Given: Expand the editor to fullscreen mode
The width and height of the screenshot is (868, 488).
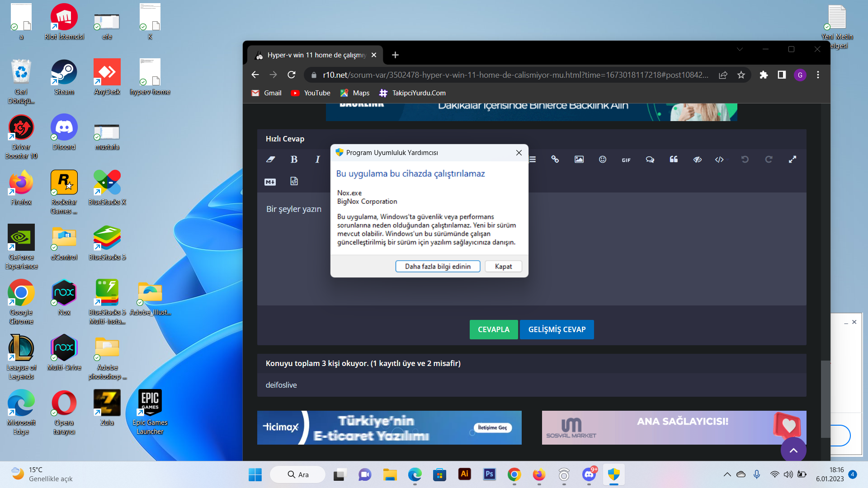Looking at the screenshot, I should click(793, 159).
